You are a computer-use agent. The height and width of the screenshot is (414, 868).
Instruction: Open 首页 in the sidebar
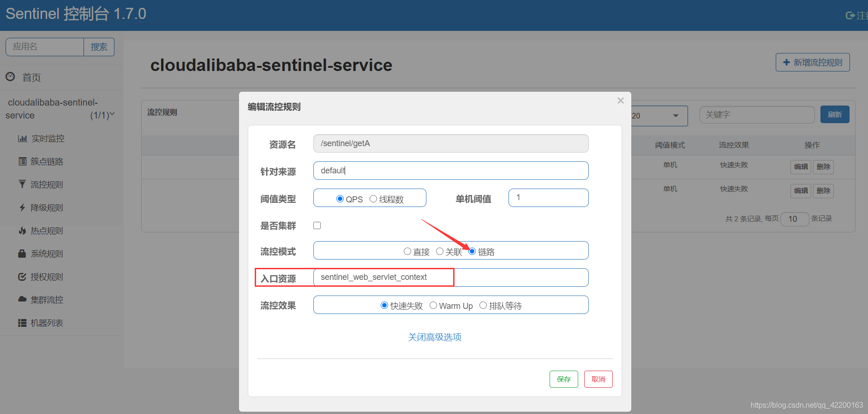[x=31, y=77]
